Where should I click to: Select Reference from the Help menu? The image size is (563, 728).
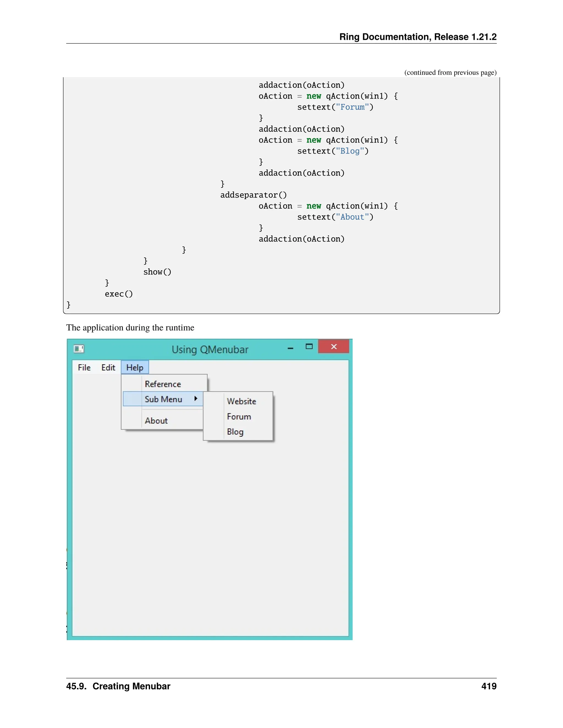point(163,384)
